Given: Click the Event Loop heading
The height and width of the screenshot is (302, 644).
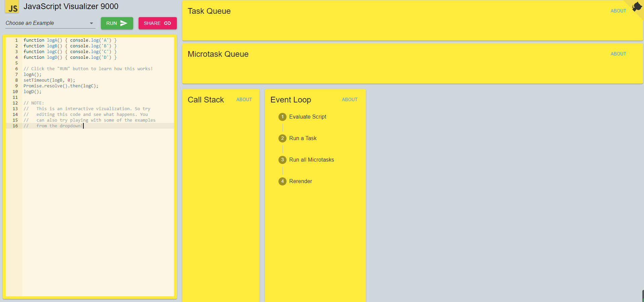Looking at the screenshot, I should (291, 100).
